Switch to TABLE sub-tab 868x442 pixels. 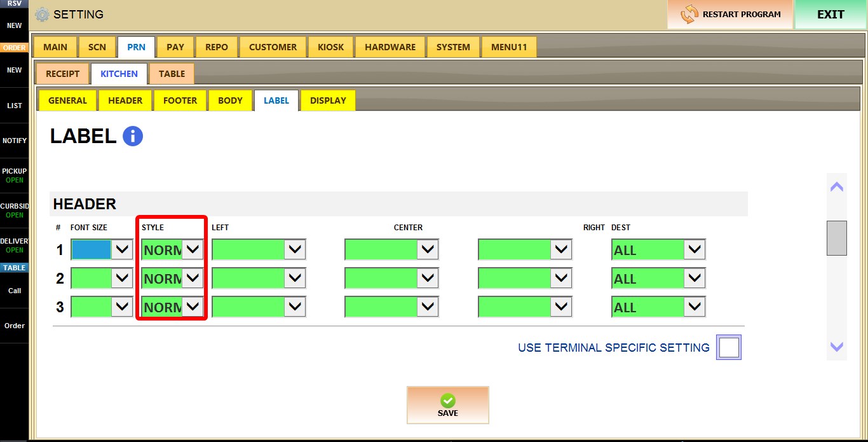[x=172, y=74]
